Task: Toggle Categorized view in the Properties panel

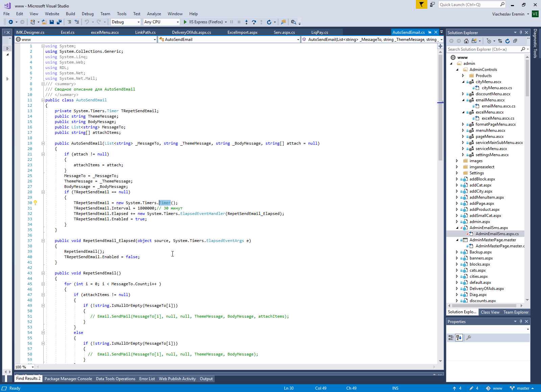Action: [451, 337]
